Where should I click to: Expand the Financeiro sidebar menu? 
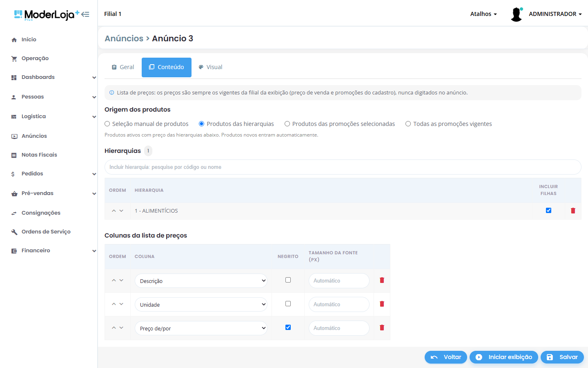pos(53,251)
